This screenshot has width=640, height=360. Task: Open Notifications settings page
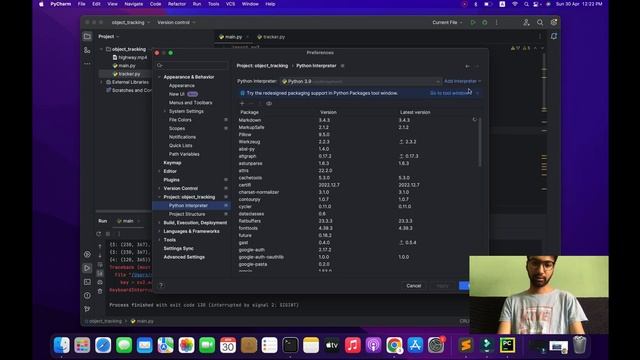(182, 137)
